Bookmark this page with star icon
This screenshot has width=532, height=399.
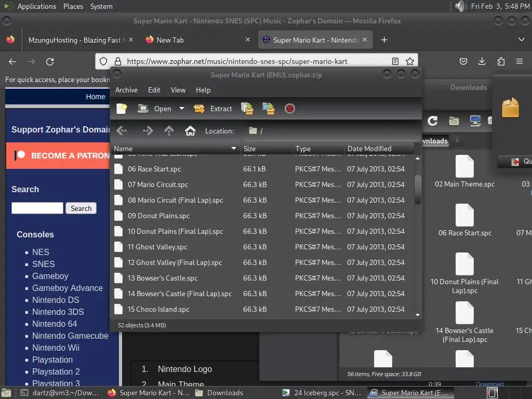pos(410,61)
